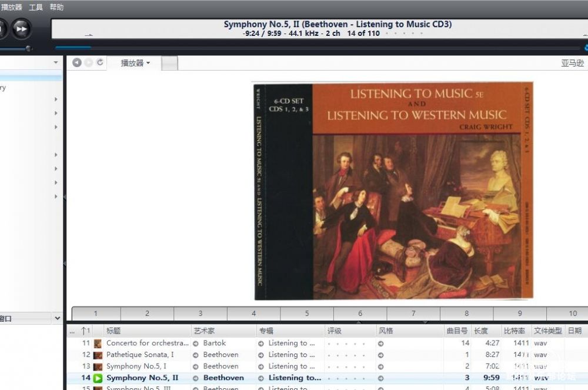Viewport: 588px width, 390px height.
Task: Click the sequence number sort arrow column header
Action: 85,331
